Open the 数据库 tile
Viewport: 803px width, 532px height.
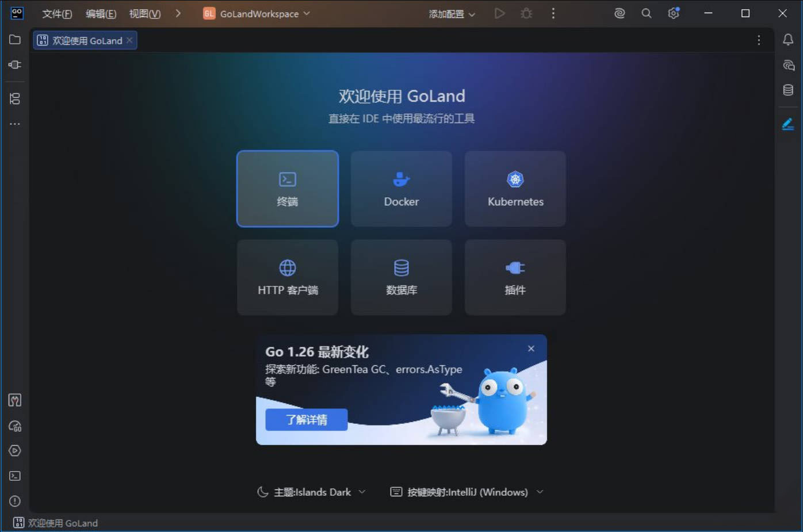pos(401,277)
